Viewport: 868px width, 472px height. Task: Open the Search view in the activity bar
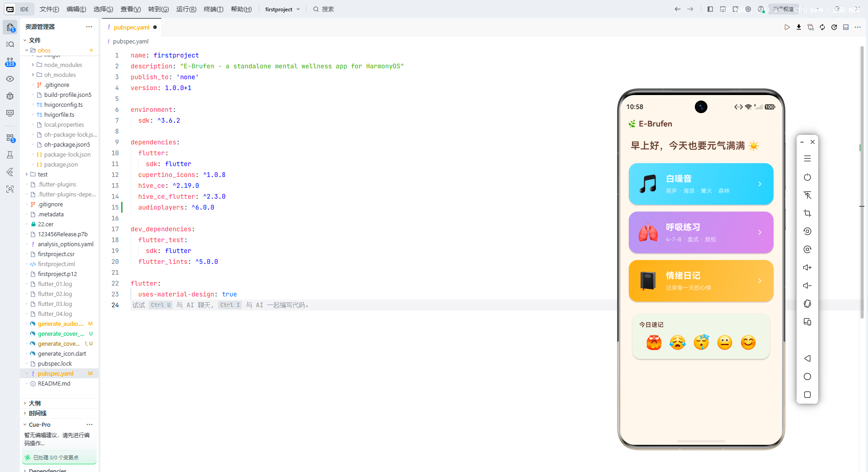10,44
